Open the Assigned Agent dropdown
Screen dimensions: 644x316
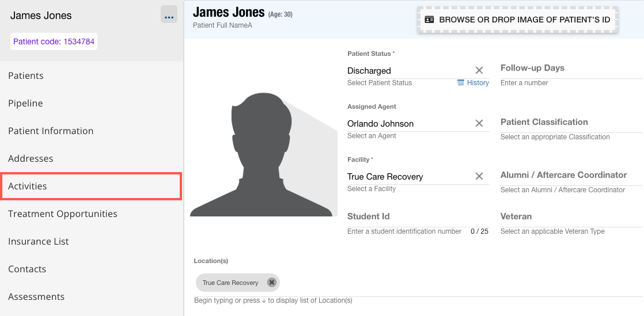pos(409,124)
